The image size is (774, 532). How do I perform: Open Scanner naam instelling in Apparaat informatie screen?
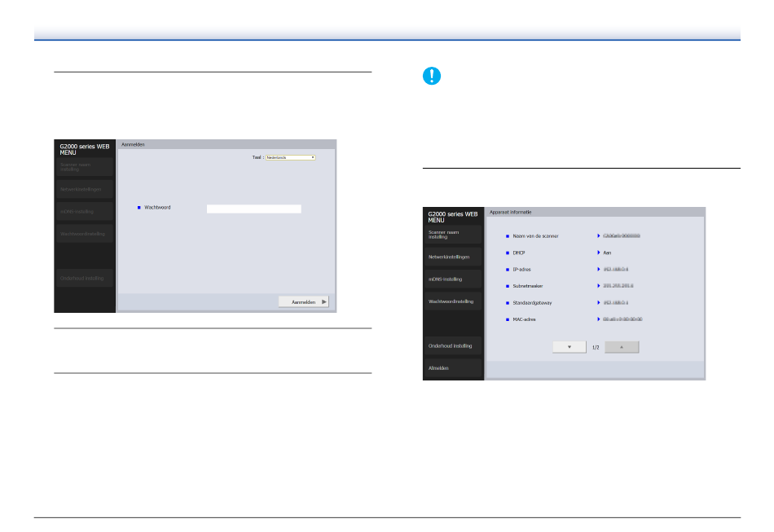[x=453, y=235]
